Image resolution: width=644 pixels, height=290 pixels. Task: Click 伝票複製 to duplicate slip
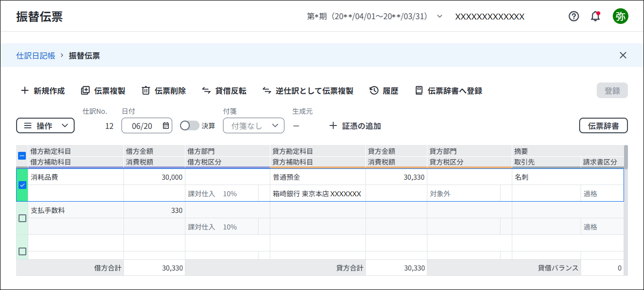[103, 91]
